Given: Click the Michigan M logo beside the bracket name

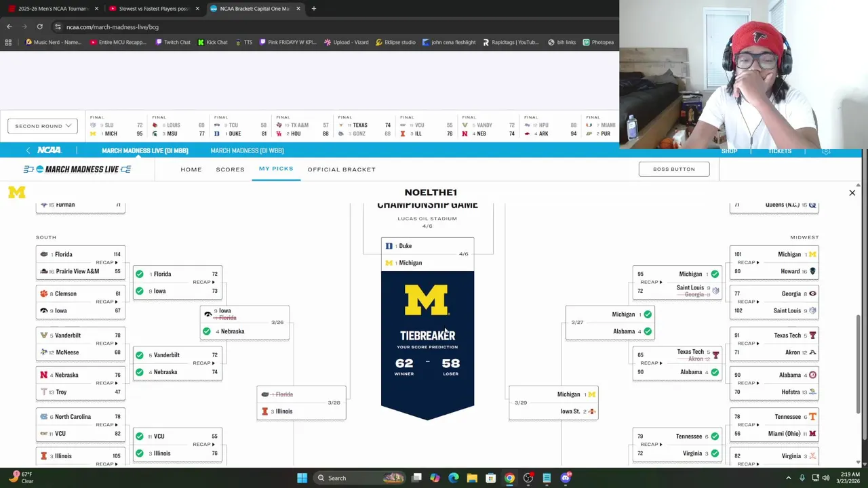Looking at the screenshot, I should [17, 193].
